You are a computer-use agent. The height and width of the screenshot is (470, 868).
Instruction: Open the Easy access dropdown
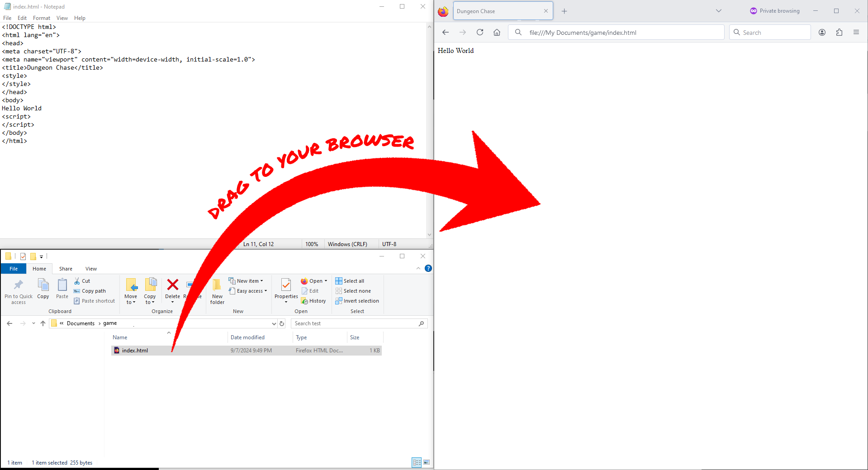[248, 291]
